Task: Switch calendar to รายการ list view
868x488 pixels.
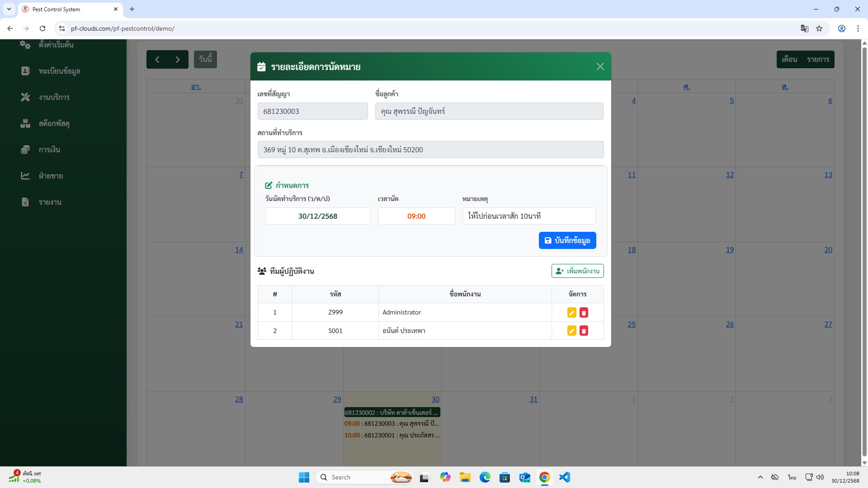Action: (818, 60)
